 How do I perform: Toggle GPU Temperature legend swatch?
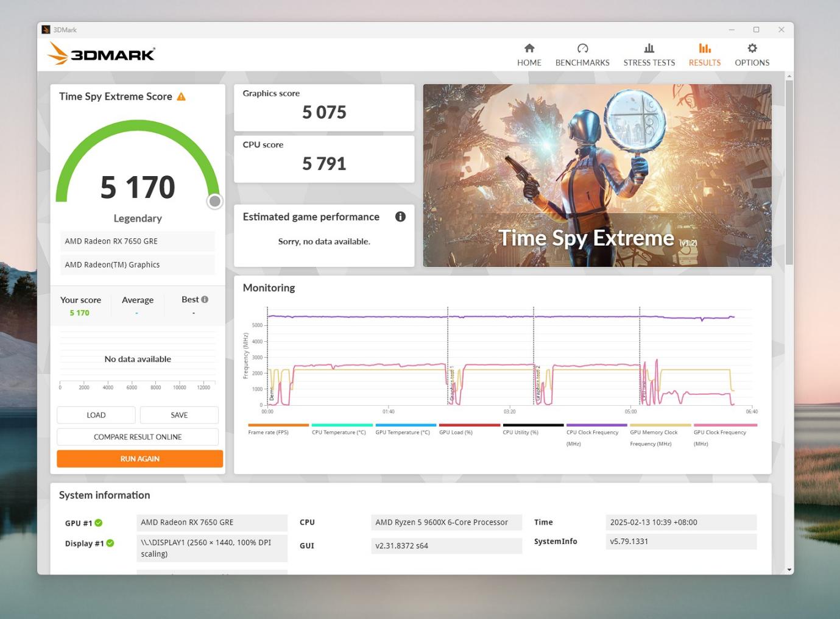tap(406, 425)
